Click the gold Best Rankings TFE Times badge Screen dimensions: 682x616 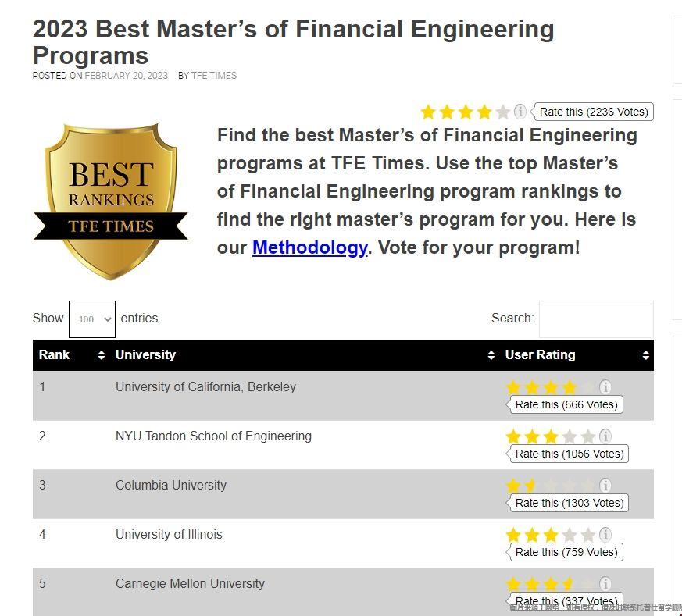click(x=111, y=201)
